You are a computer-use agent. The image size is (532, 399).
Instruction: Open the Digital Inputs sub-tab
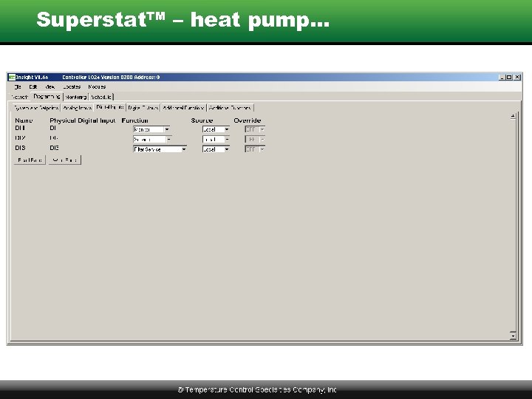pyautogui.click(x=109, y=107)
